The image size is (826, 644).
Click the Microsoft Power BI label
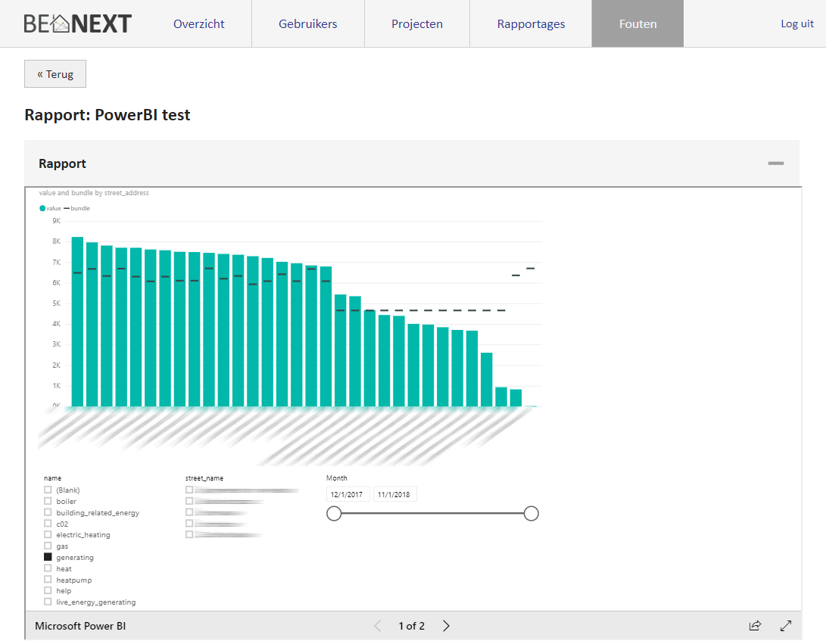(80, 626)
